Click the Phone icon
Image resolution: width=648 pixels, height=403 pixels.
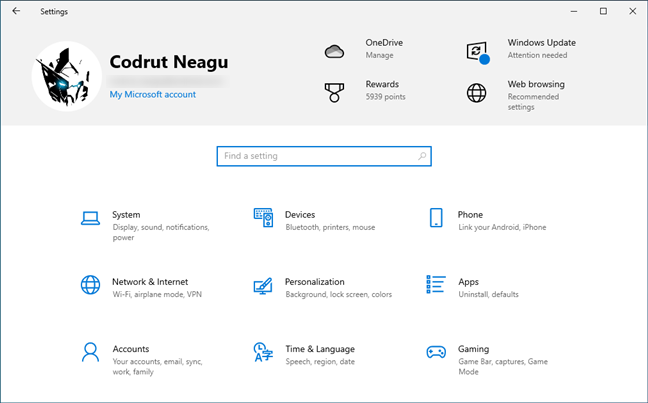click(436, 218)
